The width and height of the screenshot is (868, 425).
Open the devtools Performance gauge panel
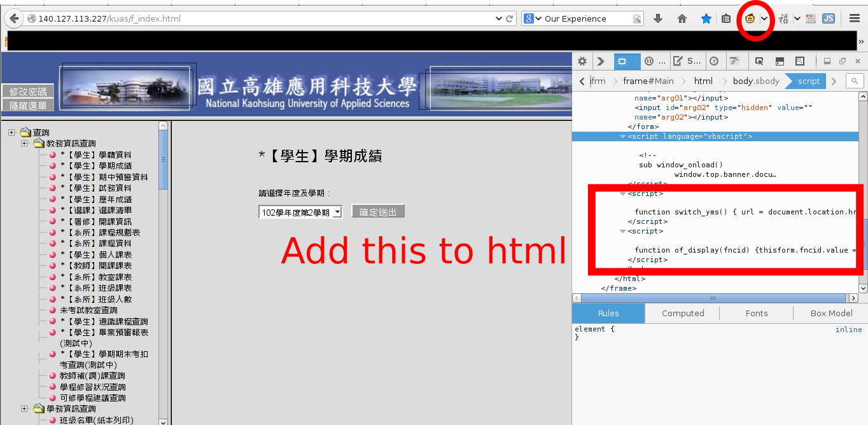[x=714, y=61]
